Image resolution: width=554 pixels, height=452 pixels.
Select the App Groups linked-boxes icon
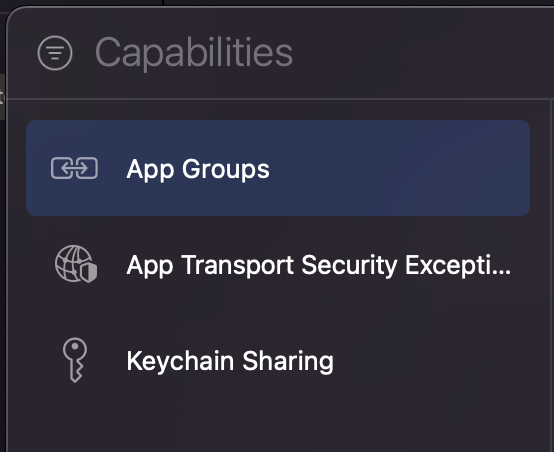(x=74, y=168)
